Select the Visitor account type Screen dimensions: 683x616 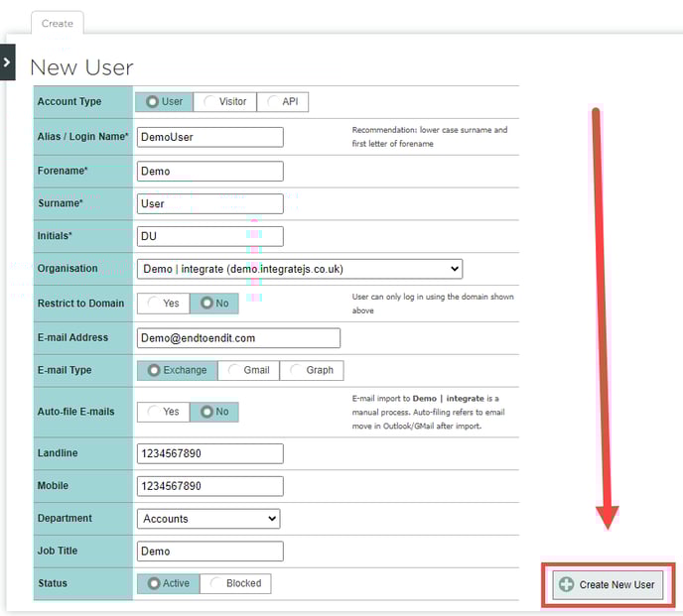pyautogui.click(x=224, y=102)
